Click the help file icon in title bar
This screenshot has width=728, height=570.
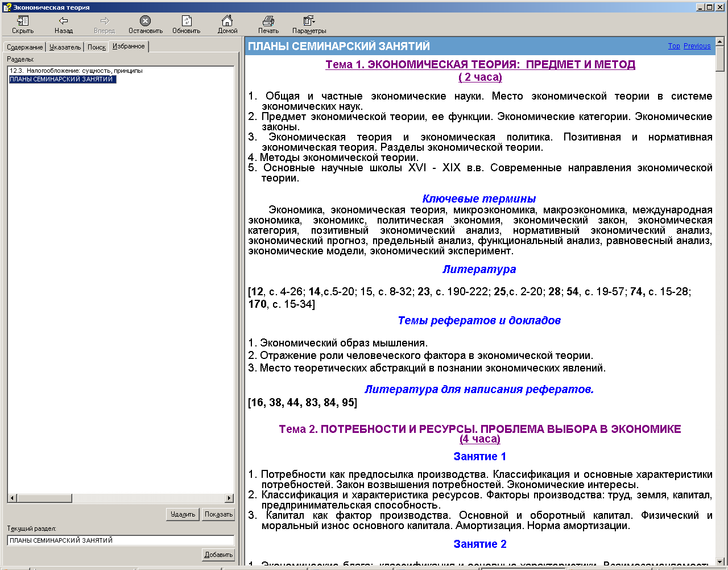[7, 7]
